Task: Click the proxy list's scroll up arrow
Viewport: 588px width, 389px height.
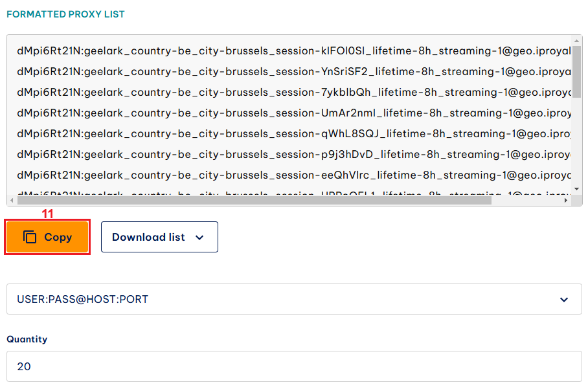Action: tap(577, 41)
